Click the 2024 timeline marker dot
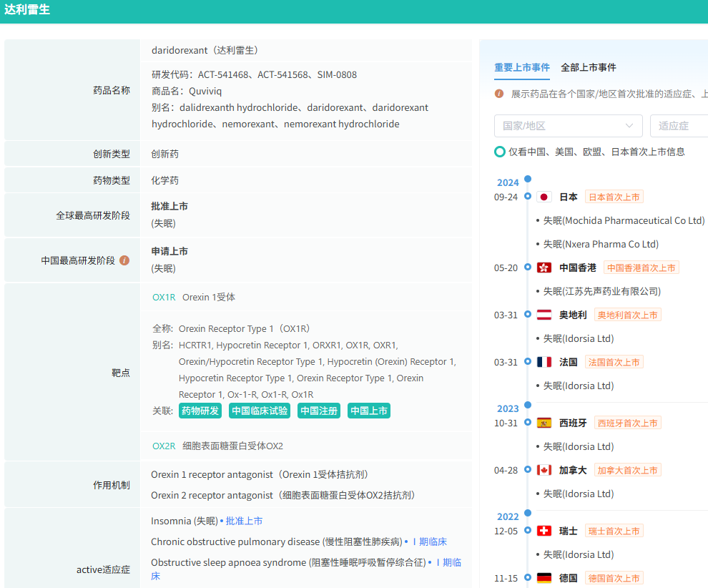 (528, 179)
